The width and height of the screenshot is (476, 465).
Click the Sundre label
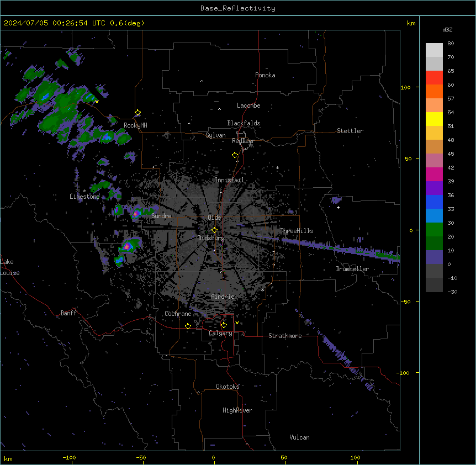[161, 216]
